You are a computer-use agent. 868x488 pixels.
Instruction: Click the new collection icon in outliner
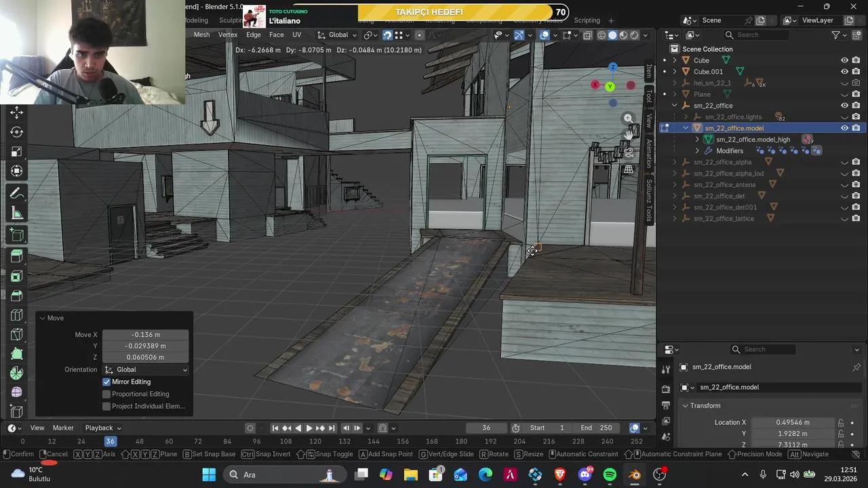coord(855,35)
